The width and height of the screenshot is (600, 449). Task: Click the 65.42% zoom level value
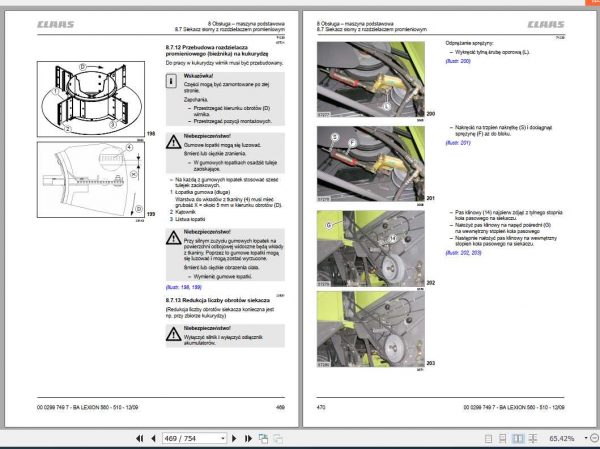coord(562,438)
